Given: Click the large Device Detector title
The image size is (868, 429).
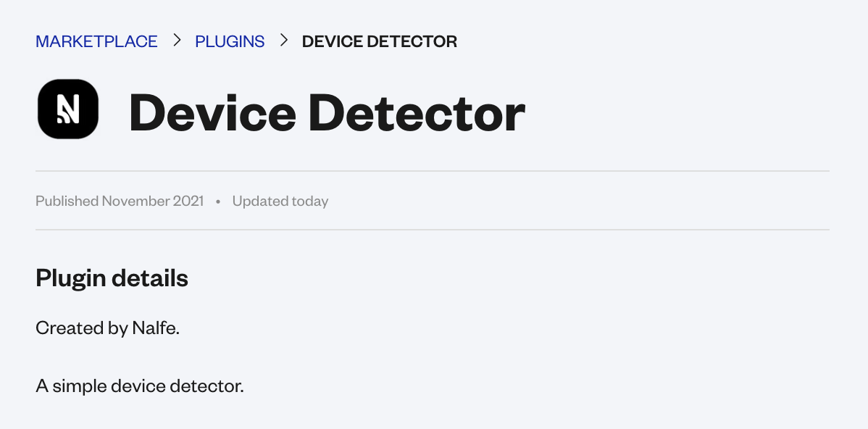Looking at the screenshot, I should 327,113.
